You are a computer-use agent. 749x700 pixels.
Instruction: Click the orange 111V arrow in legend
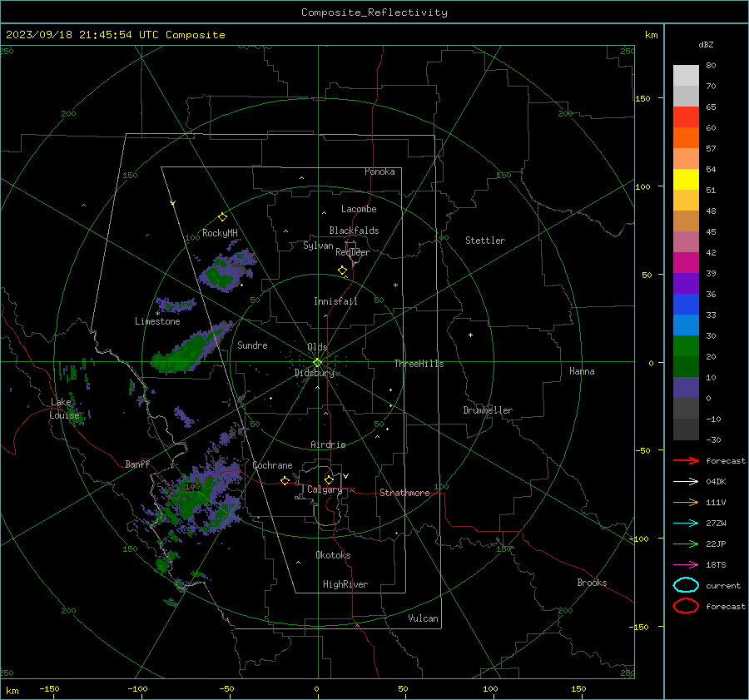pos(686,502)
